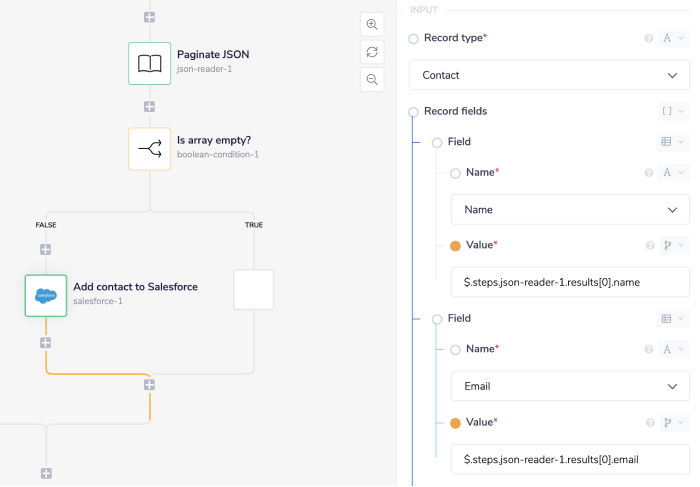Toggle the circle next to Record fields

point(414,111)
